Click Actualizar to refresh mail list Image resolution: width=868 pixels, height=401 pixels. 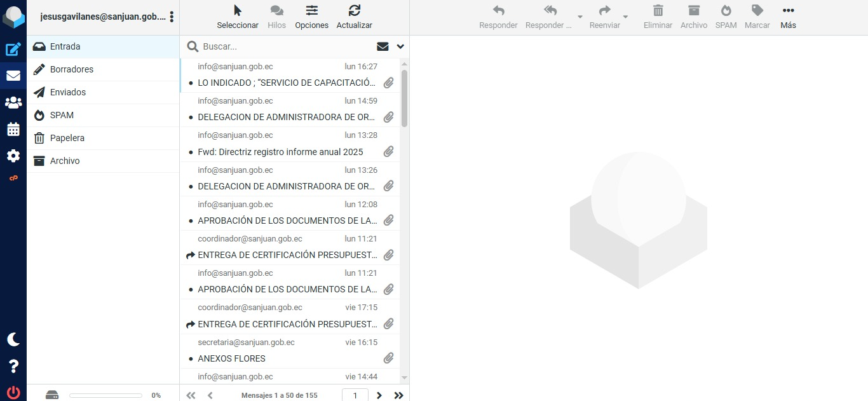pyautogui.click(x=354, y=17)
